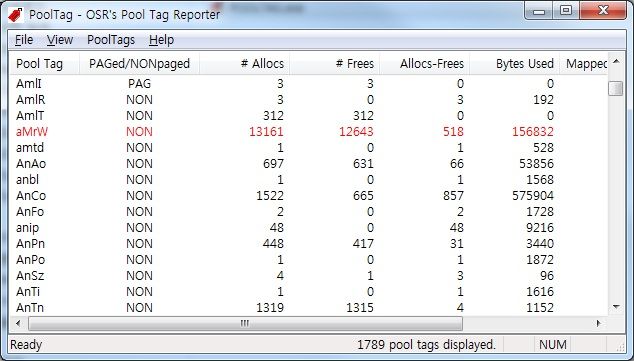Click the Ready status bar text

tap(26, 345)
